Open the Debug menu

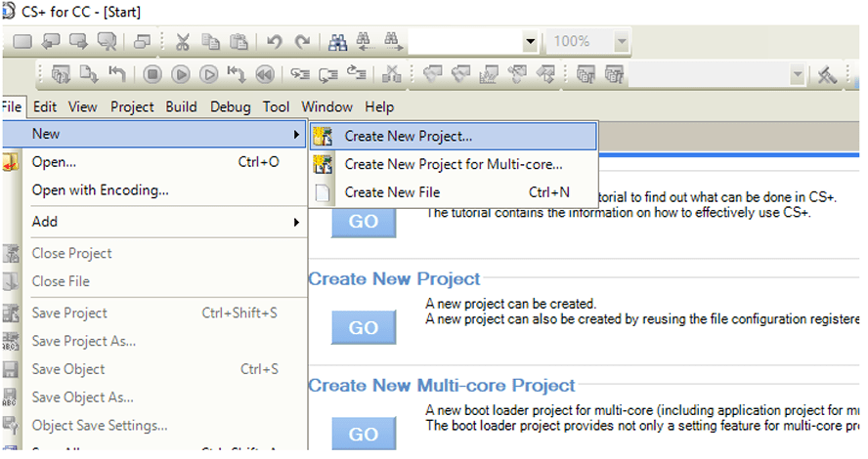[x=230, y=107]
